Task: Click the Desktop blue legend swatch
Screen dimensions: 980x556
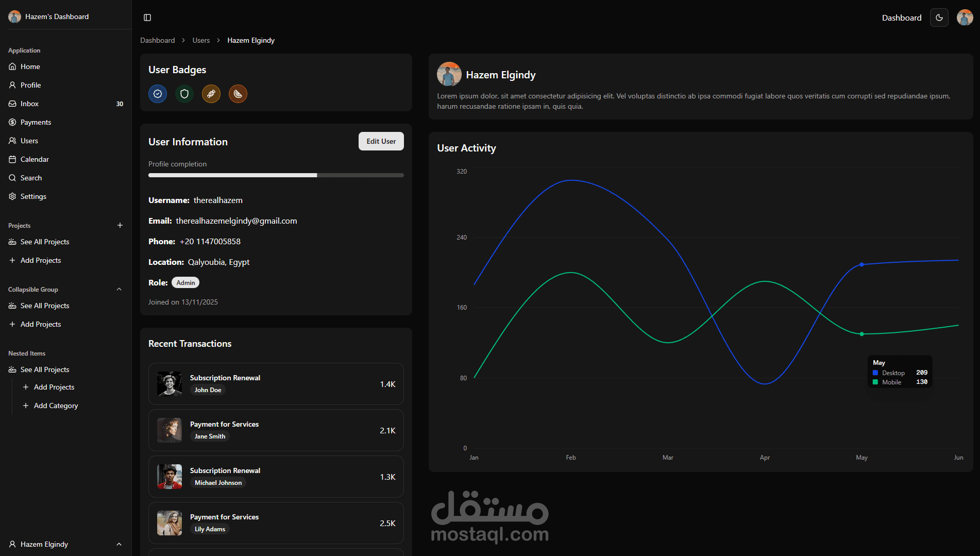Action: click(x=875, y=373)
